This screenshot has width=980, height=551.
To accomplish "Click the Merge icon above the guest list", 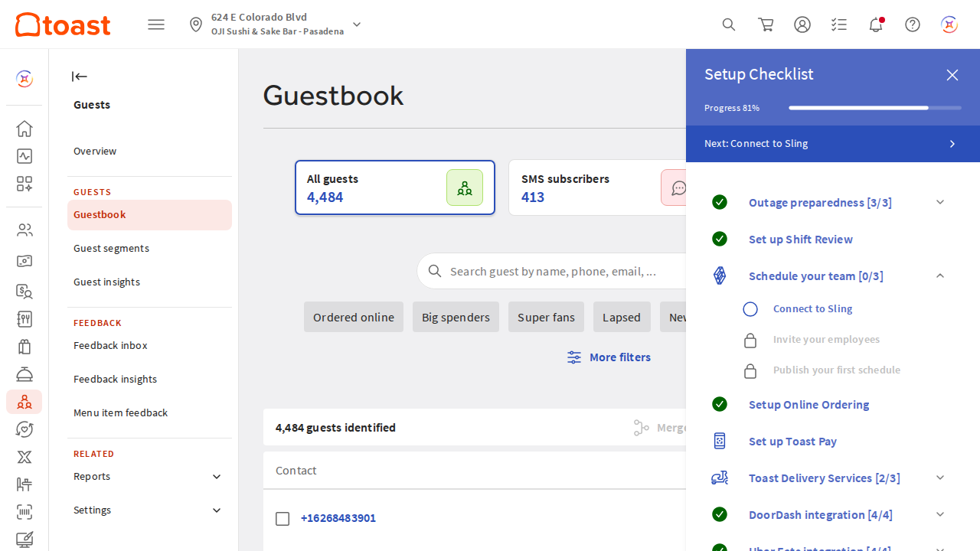I will tap(642, 427).
